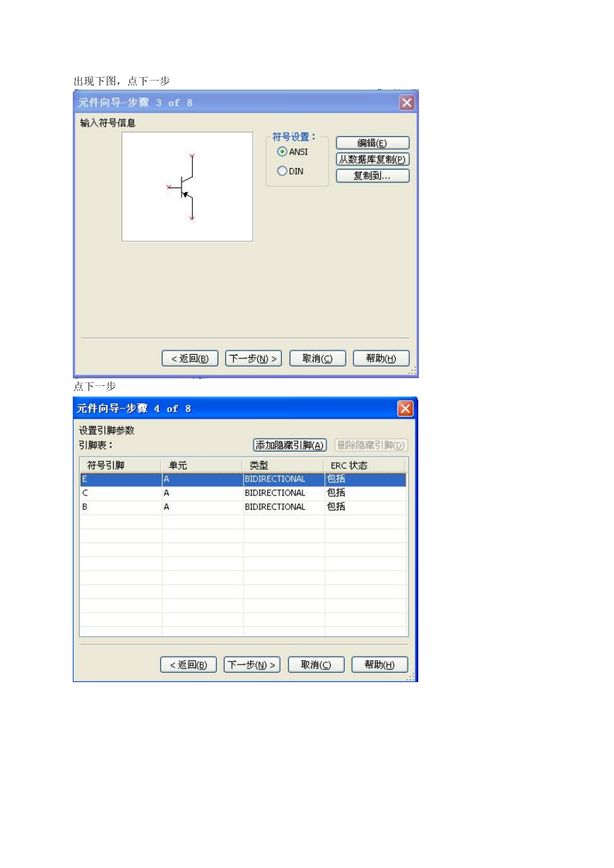Click 取消(C) in the step 3 dialog
This screenshot has height=868, width=614.
click(317, 358)
